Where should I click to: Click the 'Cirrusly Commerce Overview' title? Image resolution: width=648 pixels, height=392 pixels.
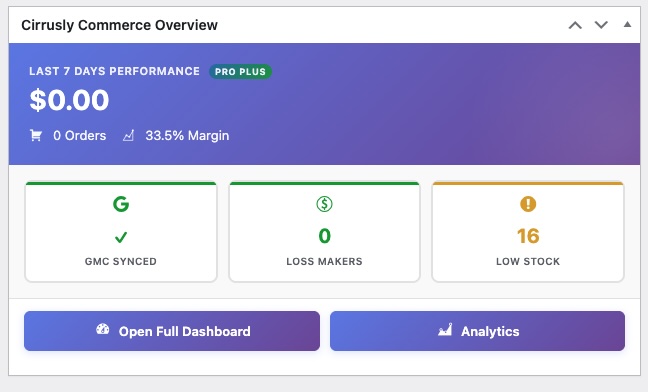coord(119,25)
